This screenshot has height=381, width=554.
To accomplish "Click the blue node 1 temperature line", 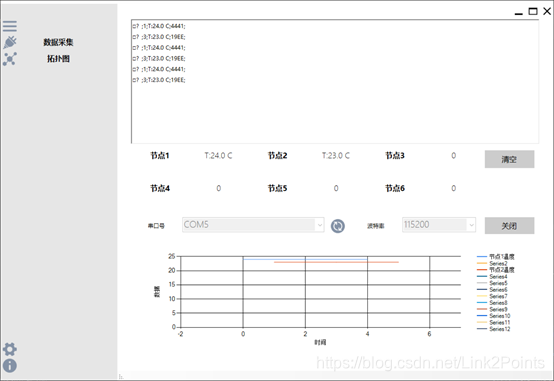I will pyautogui.click(x=305, y=259).
